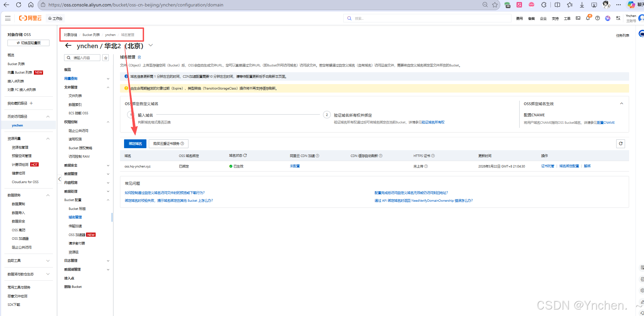The height and width of the screenshot is (316, 644).
Task: Click the browser address bar URL
Action: pos(136,5)
